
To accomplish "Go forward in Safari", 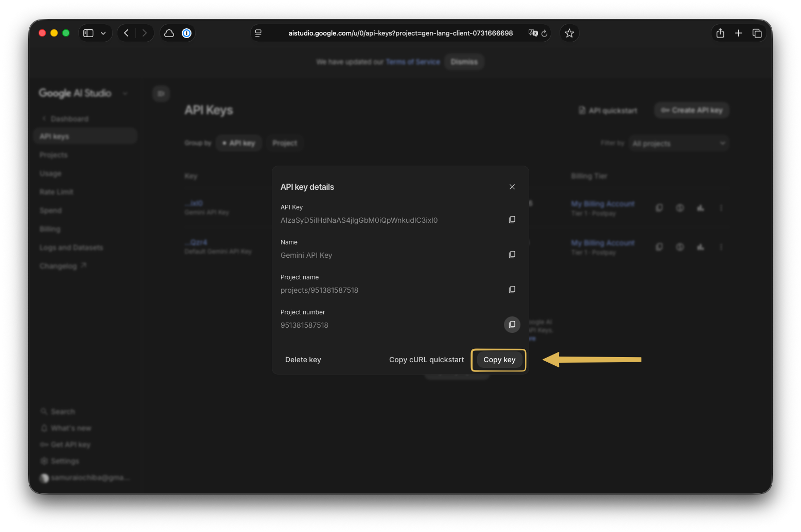I will pos(145,33).
